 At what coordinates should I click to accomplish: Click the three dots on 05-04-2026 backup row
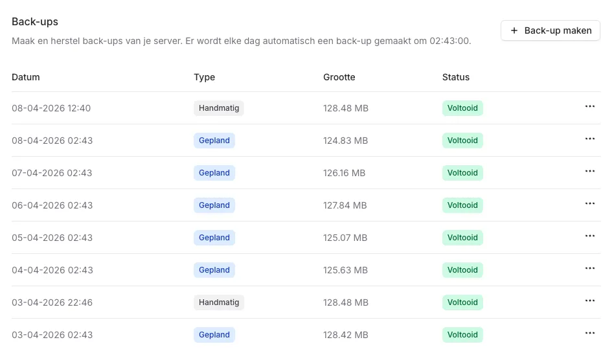pos(589,236)
